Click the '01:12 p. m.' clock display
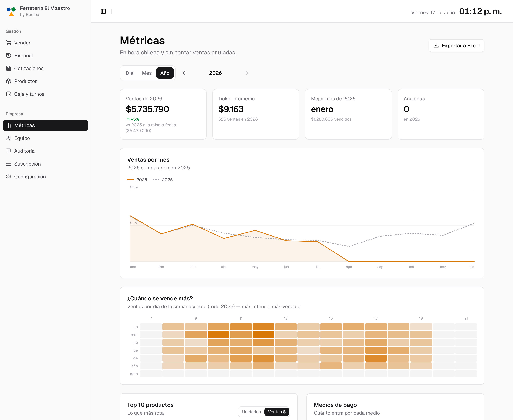This screenshot has height=420, width=513. (x=481, y=11)
